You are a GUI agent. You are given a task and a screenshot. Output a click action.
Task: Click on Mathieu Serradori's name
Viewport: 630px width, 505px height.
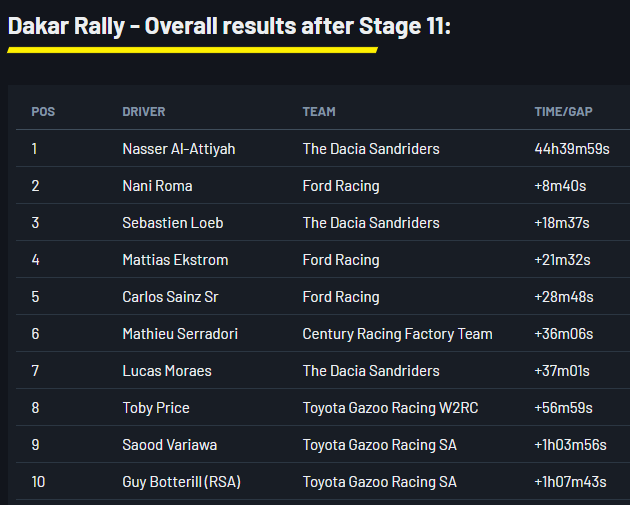[180, 334]
